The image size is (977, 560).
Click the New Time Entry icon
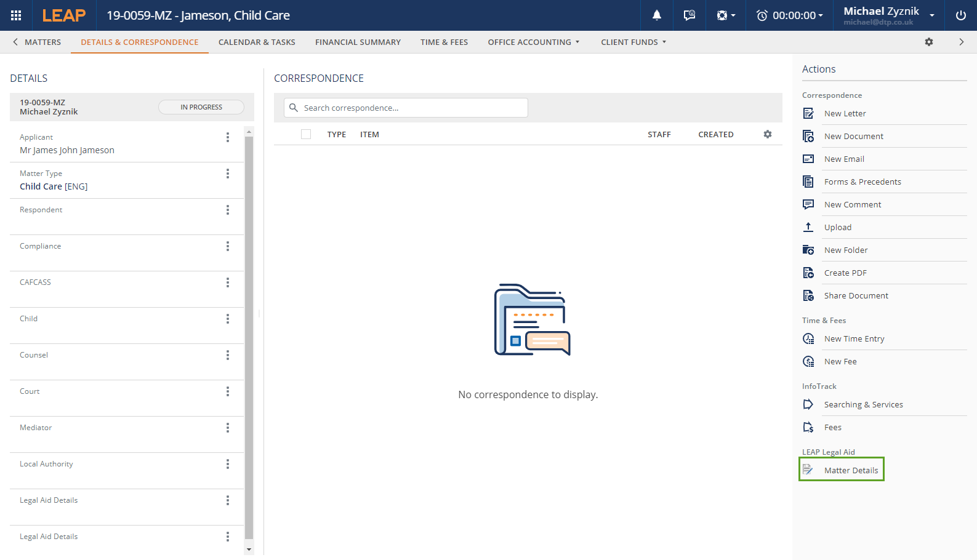click(x=808, y=338)
